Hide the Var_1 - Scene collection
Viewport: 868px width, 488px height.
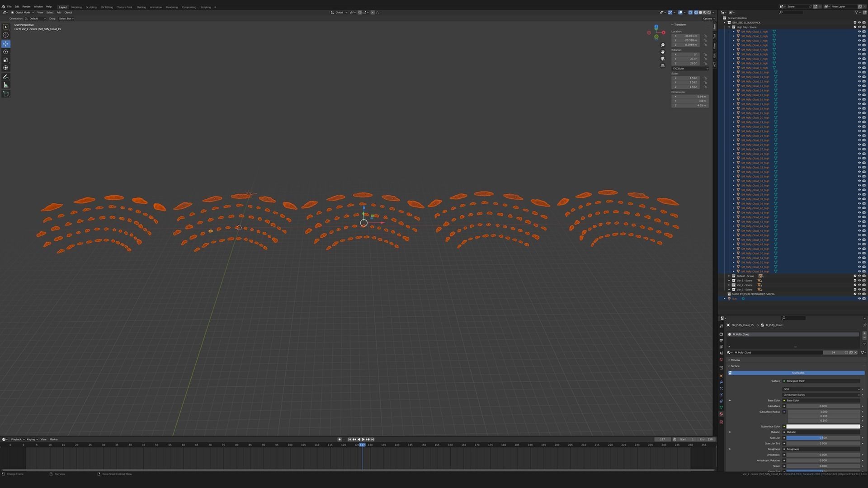859,281
